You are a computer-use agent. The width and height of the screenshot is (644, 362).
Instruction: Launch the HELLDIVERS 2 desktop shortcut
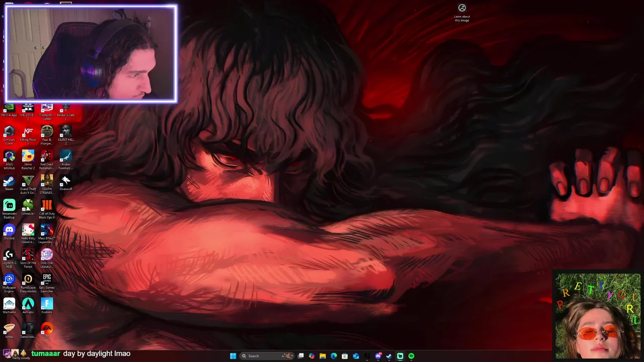tap(28, 111)
